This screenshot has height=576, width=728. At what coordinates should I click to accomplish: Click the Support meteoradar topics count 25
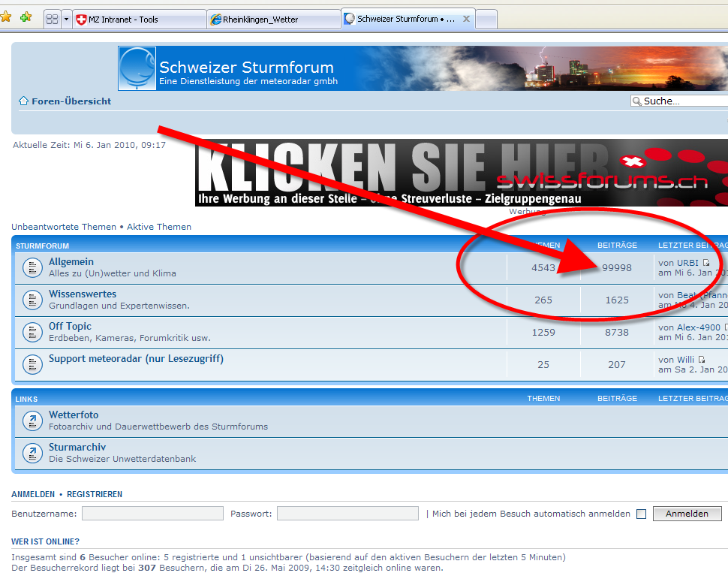[x=543, y=365]
